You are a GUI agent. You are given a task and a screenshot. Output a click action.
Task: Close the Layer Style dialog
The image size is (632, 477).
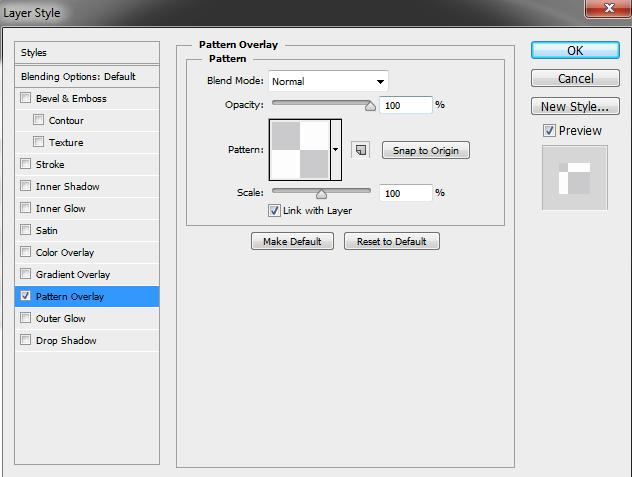coord(609,8)
